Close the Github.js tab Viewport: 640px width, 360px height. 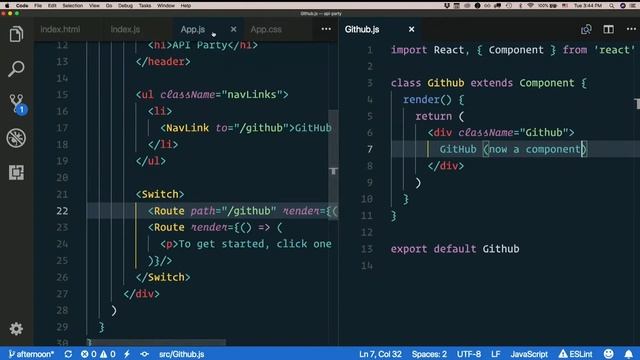click(x=411, y=29)
